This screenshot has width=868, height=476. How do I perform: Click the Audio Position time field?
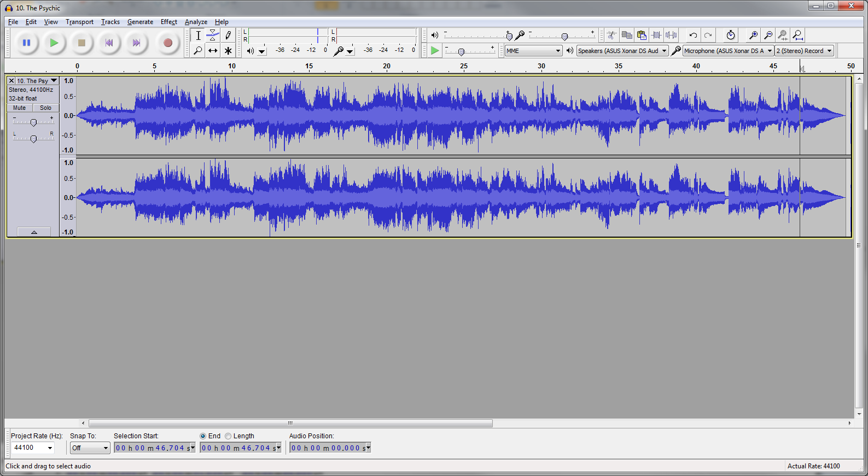[330, 448]
